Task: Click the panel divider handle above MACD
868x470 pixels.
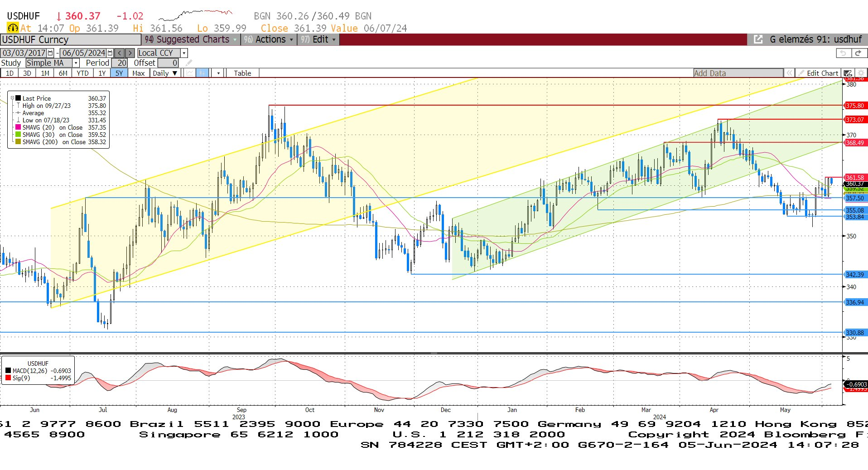Action: point(434,353)
